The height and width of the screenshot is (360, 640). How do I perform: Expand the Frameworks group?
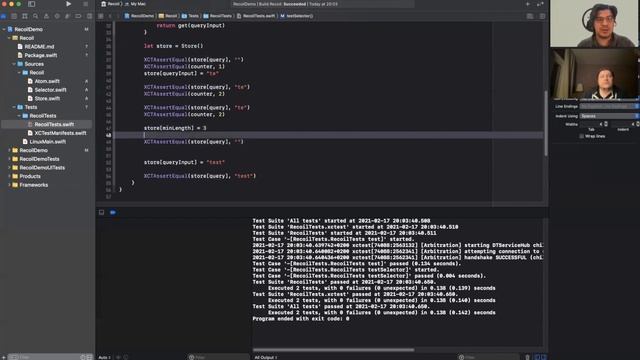click(x=9, y=185)
